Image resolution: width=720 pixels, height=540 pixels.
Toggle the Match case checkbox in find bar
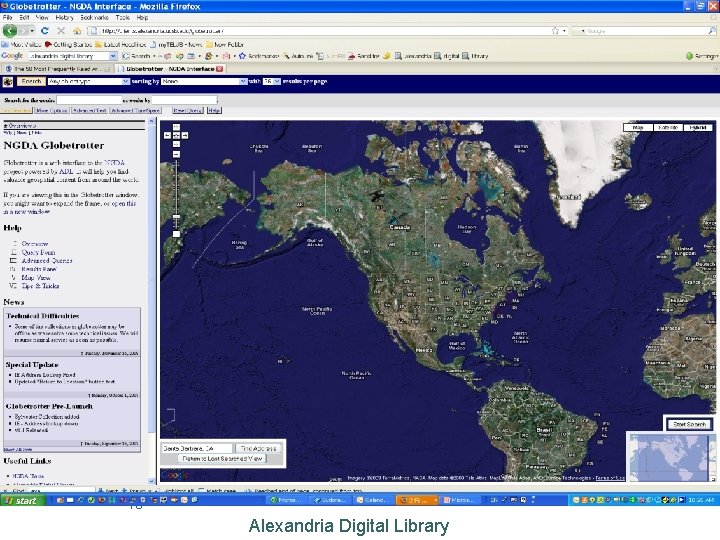(x=202, y=491)
